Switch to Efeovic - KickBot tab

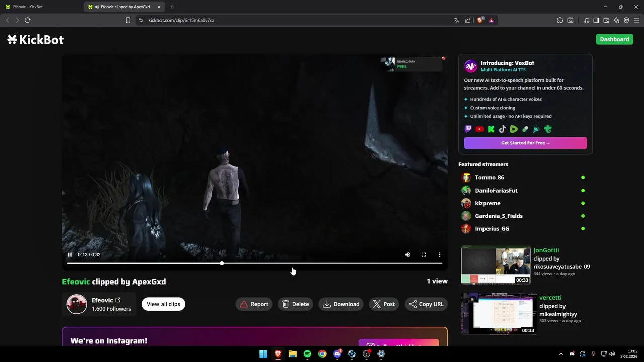pyautogui.click(x=40, y=7)
